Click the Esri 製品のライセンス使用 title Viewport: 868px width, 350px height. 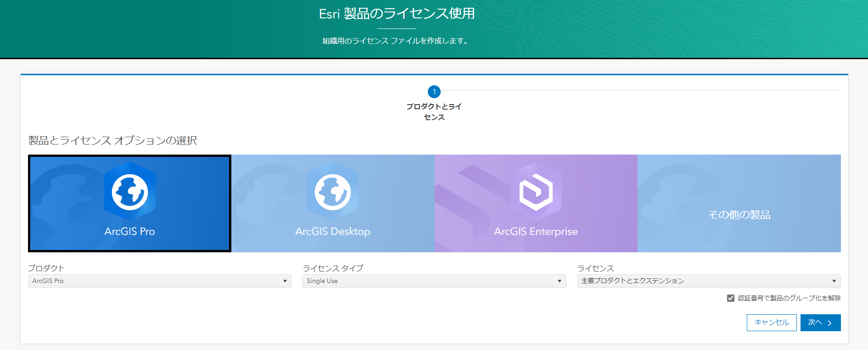[397, 14]
